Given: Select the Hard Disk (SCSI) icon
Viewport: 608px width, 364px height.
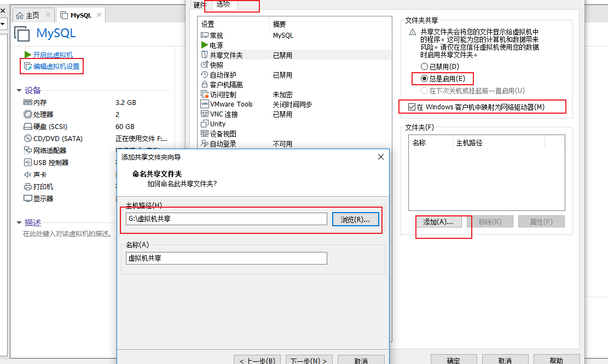Looking at the screenshot, I should (28, 127).
